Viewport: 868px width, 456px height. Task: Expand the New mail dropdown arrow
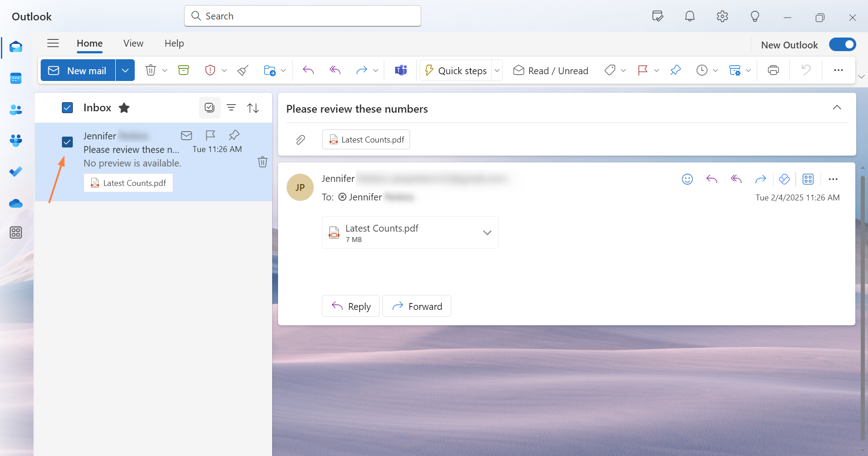[125, 70]
